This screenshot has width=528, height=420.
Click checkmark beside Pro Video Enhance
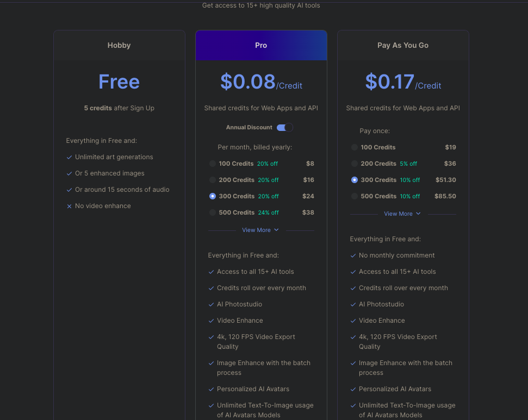[x=211, y=321]
